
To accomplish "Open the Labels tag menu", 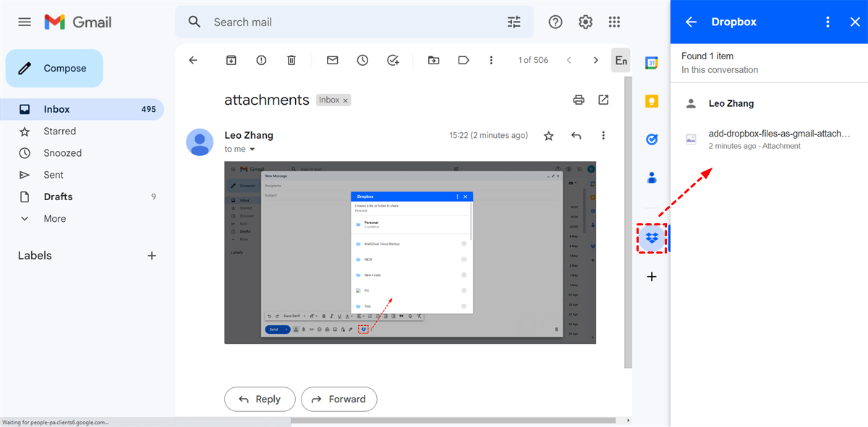I will (464, 60).
